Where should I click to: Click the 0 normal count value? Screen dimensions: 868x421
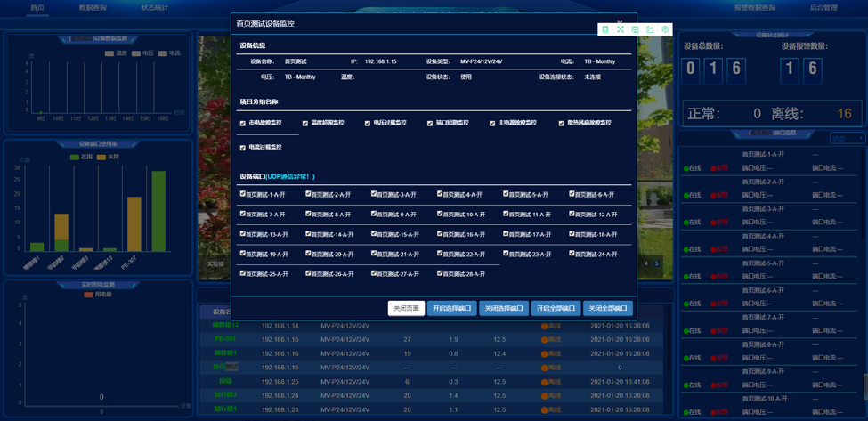pyautogui.click(x=758, y=114)
